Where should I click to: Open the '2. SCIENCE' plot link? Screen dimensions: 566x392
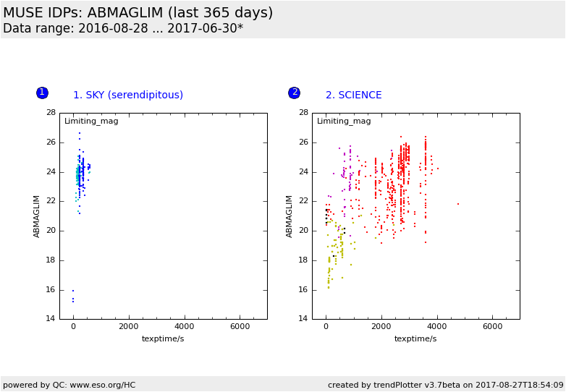(353, 95)
